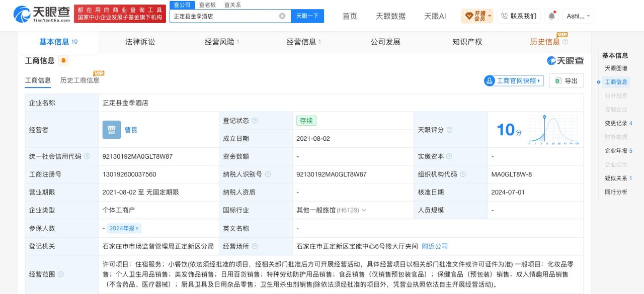
Task: Click the 企业名称 value 正定县金季酒店
Action: click(125, 103)
